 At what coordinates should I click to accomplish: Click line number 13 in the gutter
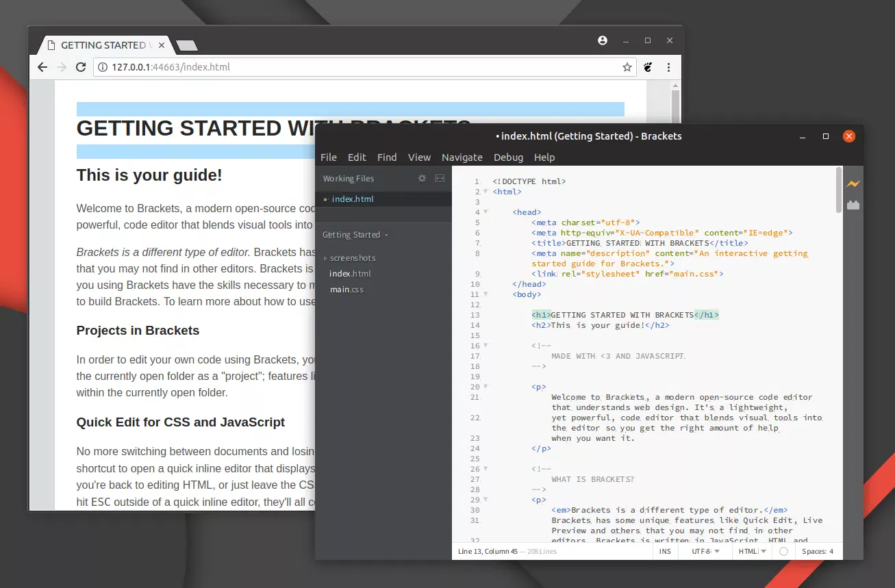pyautogui.click(x=475, y=315)
